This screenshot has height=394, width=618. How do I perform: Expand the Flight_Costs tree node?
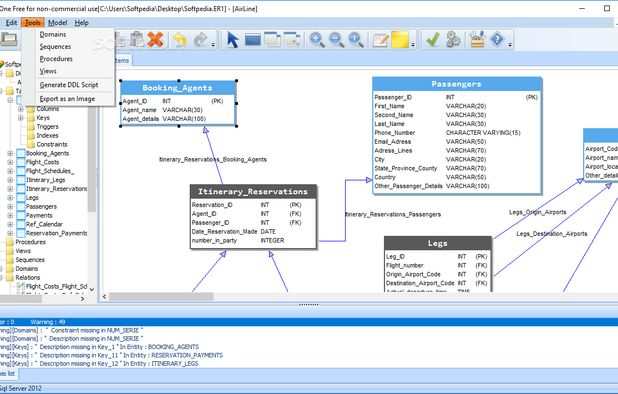click(x=10, y=162)
